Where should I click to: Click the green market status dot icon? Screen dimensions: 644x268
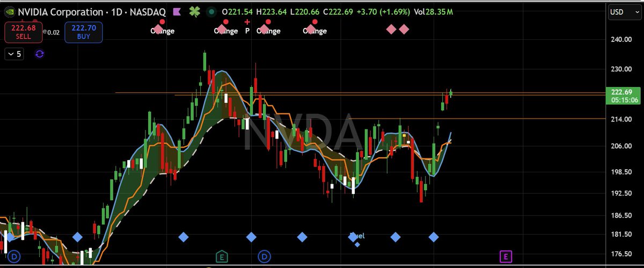pyautogui.click(x=213, y=11)
